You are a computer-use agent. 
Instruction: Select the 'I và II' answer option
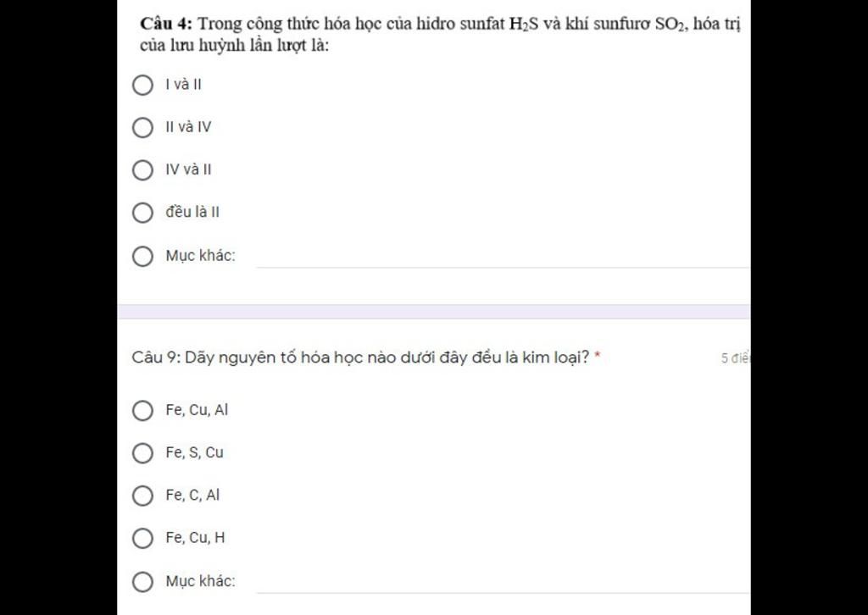pos(142,86)
